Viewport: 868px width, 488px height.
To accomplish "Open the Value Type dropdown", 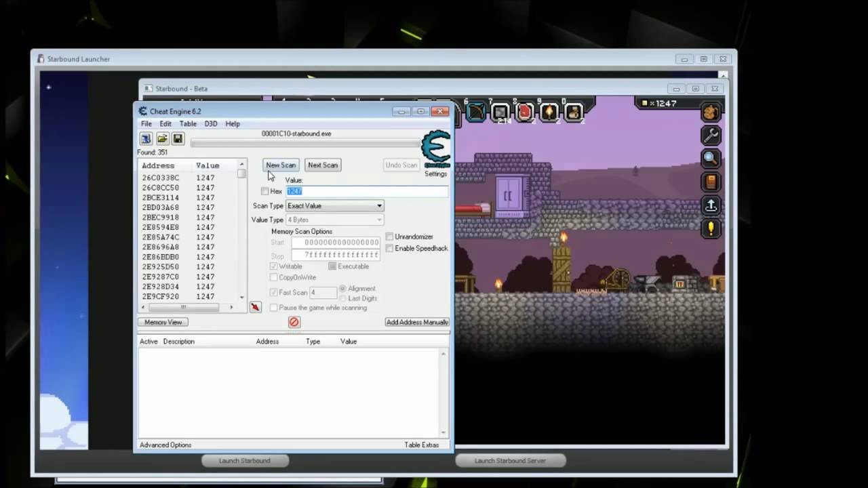I will [335, 220].
